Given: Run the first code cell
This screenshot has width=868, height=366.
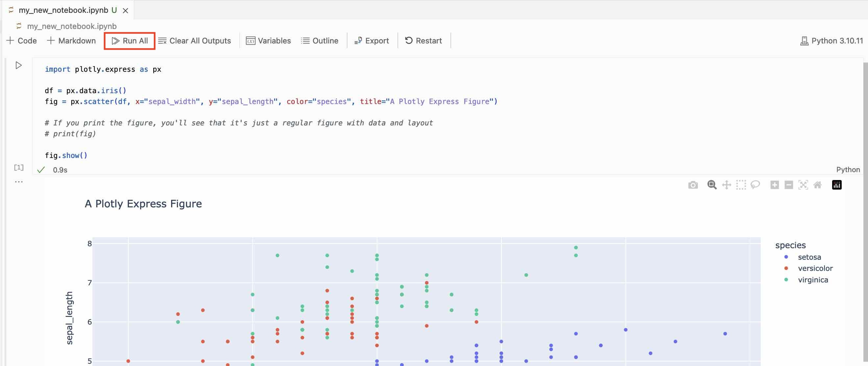Looking at the screenshot, I should click(x=19, y=65).
